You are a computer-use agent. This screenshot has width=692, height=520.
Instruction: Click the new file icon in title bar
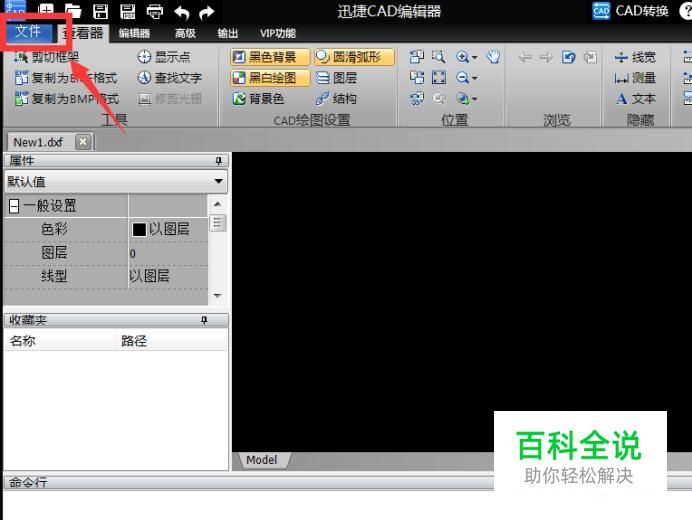click(46, 11)
